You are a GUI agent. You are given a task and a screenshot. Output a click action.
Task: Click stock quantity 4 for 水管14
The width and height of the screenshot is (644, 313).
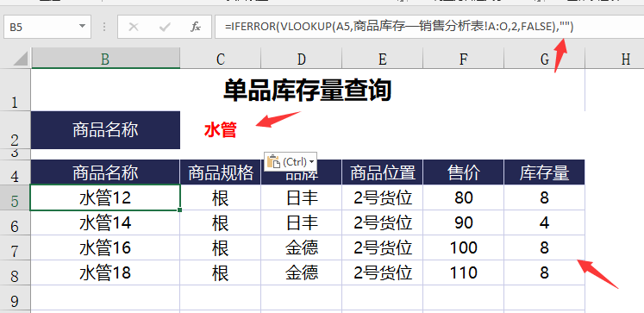coord(544,222)
